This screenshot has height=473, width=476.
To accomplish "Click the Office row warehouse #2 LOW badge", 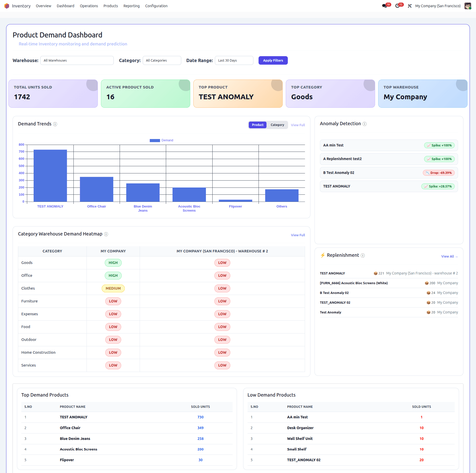I will (x=222, y=276).
